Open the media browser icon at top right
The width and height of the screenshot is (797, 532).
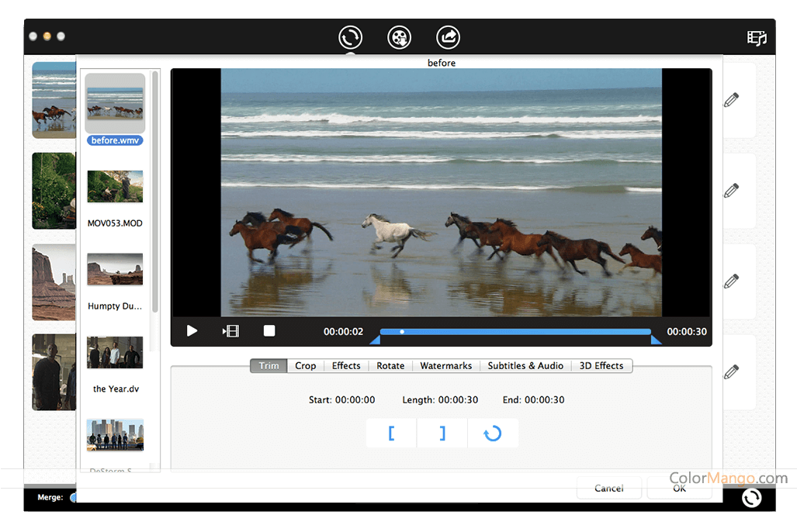coord(756,38)
